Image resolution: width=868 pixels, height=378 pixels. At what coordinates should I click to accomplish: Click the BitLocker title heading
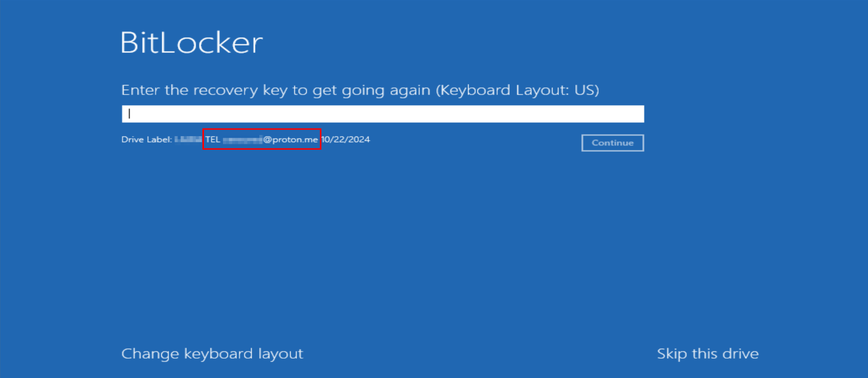coord(192,43)
